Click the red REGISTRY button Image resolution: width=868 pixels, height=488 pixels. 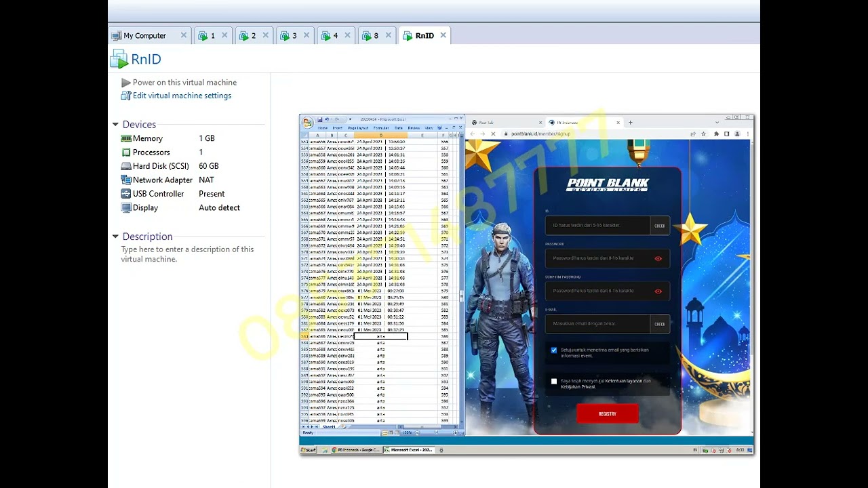[x=608, y=413]
